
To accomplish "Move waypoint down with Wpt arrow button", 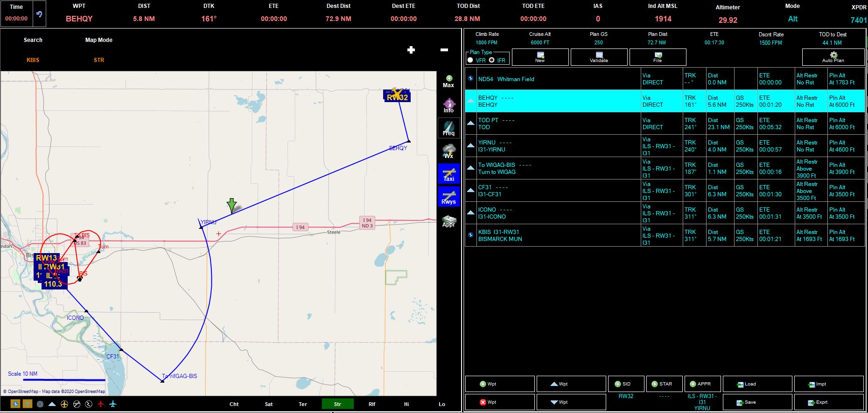I will pyautogui.click(x=571, y=402).
